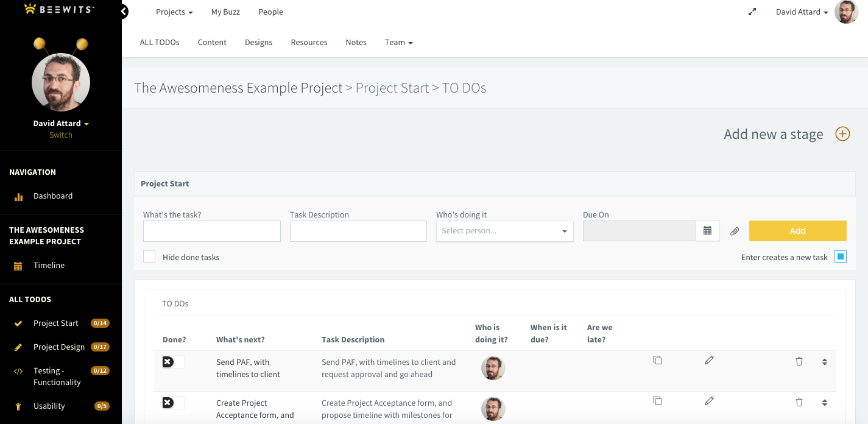The height and width of the screenshot is (424, 868).
Task: Delete the Send PAF task
Action: [799, 361]
